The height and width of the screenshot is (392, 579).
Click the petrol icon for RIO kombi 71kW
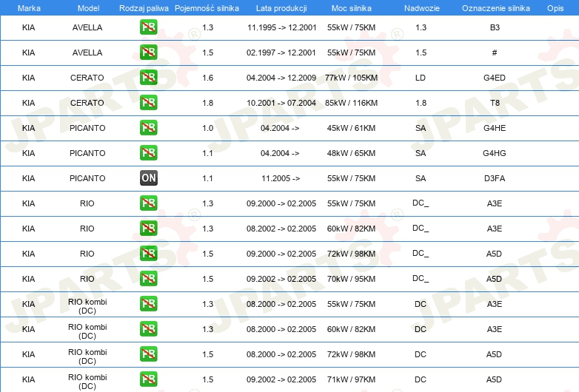point(148,379)
